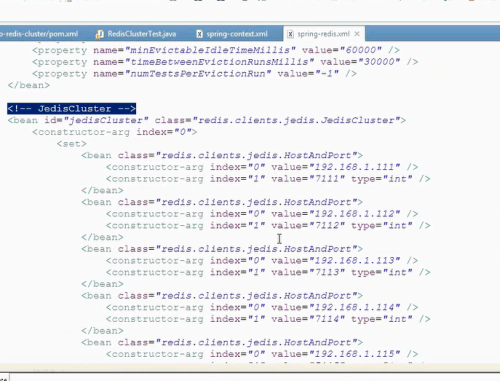
Task: Select the spring-redis.xml tab
Action: (323, 34)
